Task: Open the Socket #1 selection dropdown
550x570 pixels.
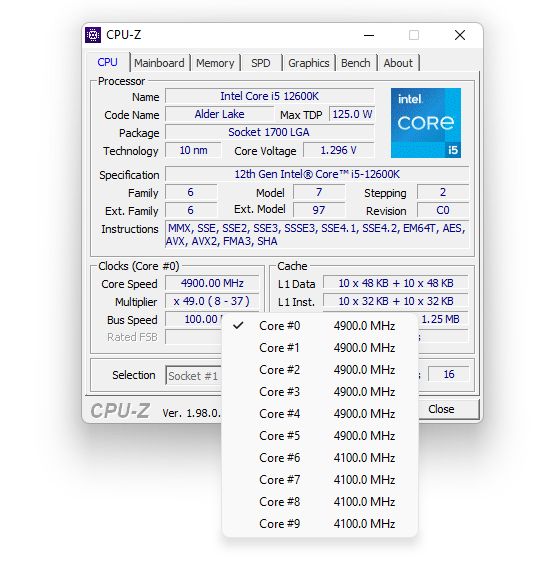Action: [x=194, y=375]
